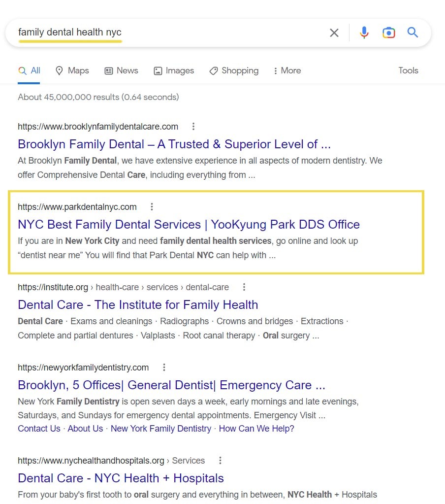Screen dimensions: 445x504
Task: Click the Contact Us sitelink
Action: point(39,429)
